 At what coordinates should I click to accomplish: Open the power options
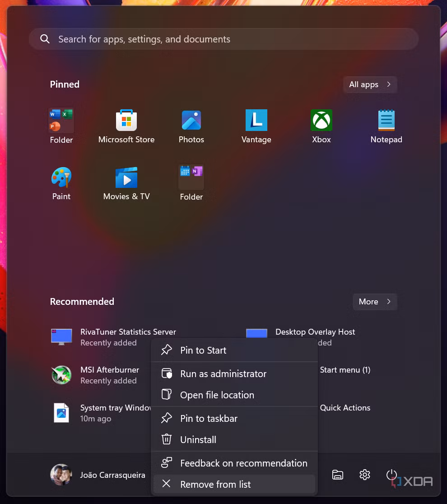[x=391, y=475]
